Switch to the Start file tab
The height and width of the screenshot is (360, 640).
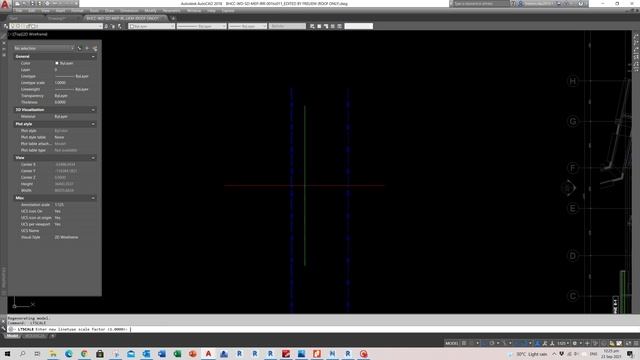click(13, 18)
